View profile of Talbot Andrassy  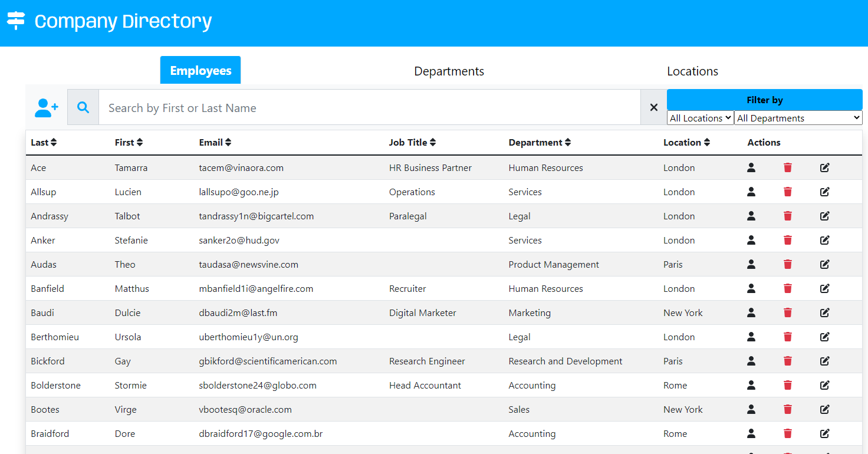pos(751,216)
